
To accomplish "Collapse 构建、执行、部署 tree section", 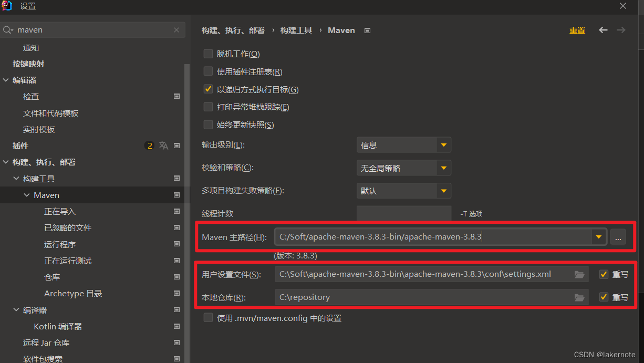I will 6,162.
